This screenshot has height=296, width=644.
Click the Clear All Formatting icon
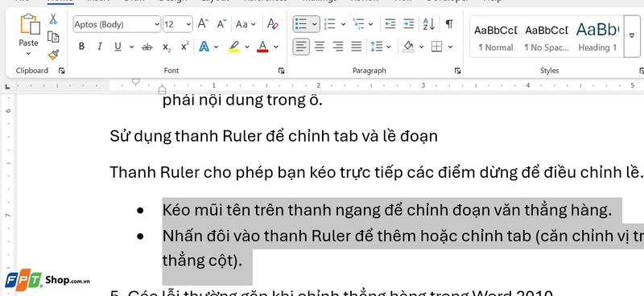[273, 24]
